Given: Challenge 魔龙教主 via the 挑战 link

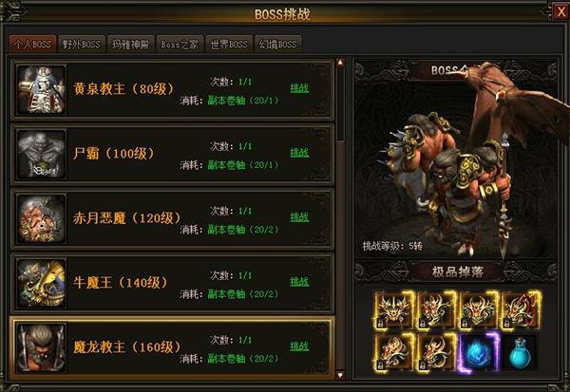Looking at the screenshot, I should point(299,346).
